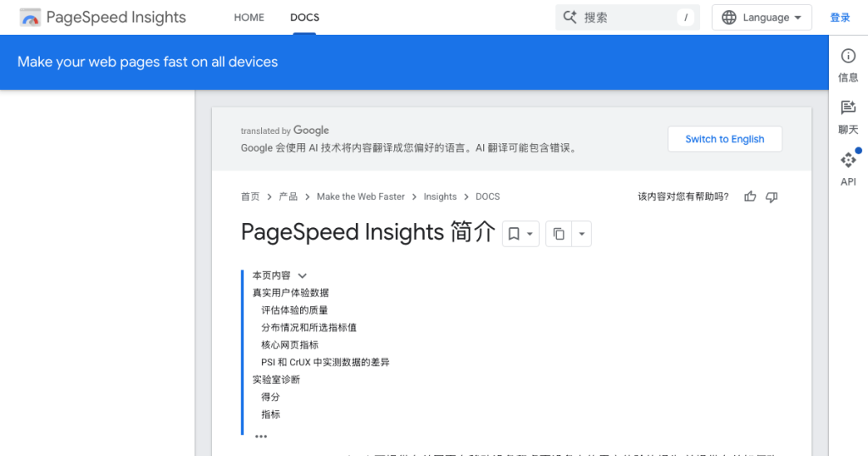Click the search sparkle magnifier icon

coord(570,17)
